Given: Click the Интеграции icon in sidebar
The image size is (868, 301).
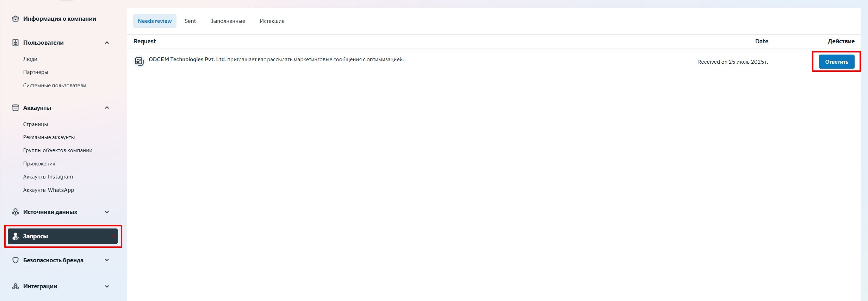Looking at the screenshot, I should [15, 286].
